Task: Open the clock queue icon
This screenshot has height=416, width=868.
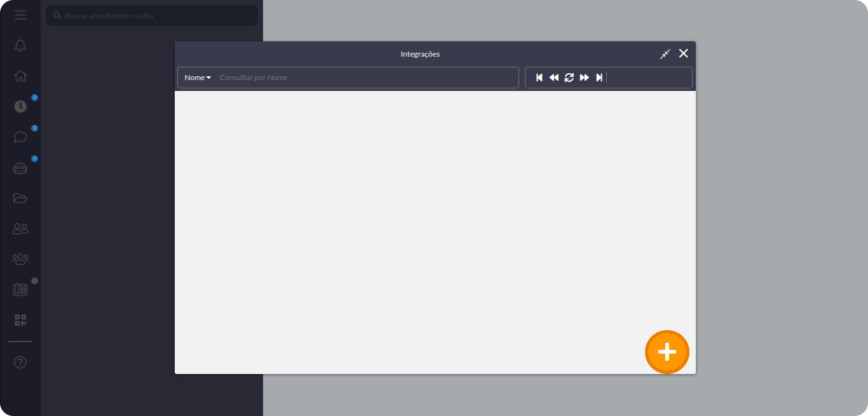Action: (x=20, y=106)
